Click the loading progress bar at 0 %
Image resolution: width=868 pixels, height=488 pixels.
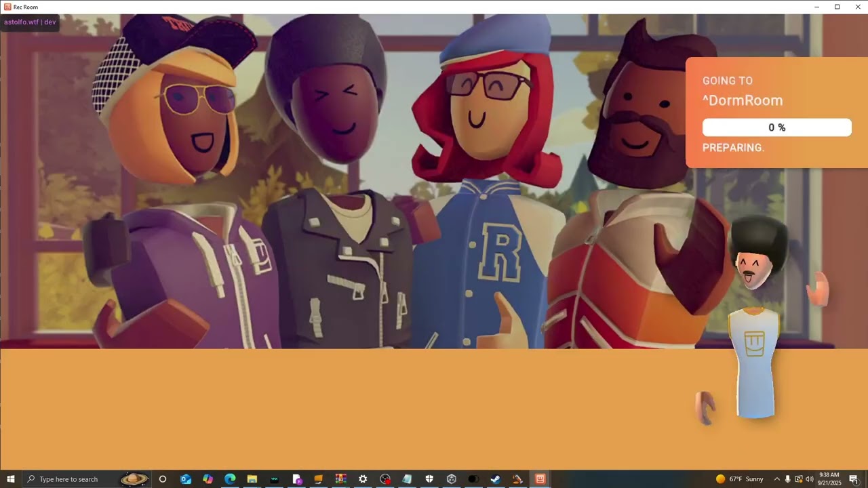776,127
